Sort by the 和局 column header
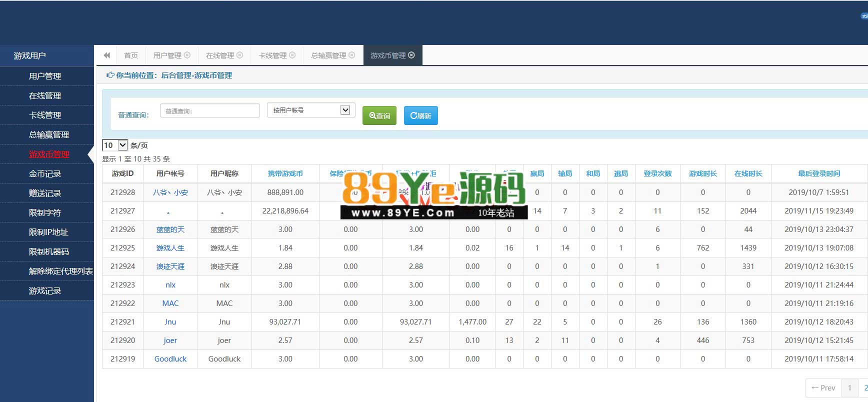 coord(593,173)
